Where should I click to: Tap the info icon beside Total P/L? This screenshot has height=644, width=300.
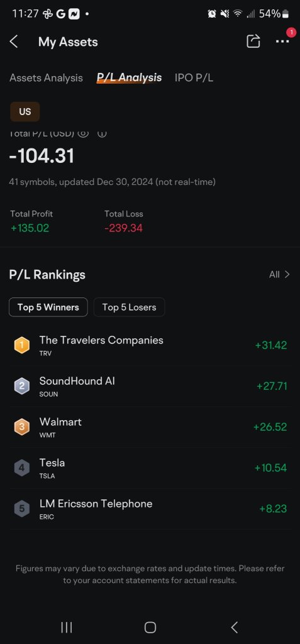[x=102, y=133]
